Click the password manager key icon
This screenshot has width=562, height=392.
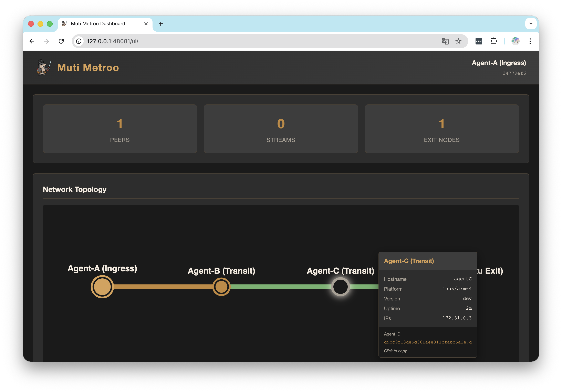coord(479,41)
